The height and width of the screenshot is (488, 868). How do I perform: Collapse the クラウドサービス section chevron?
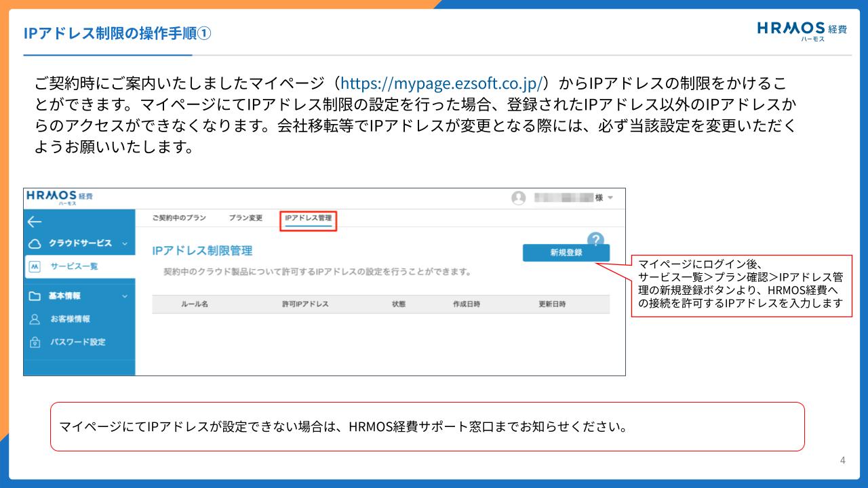124,243
